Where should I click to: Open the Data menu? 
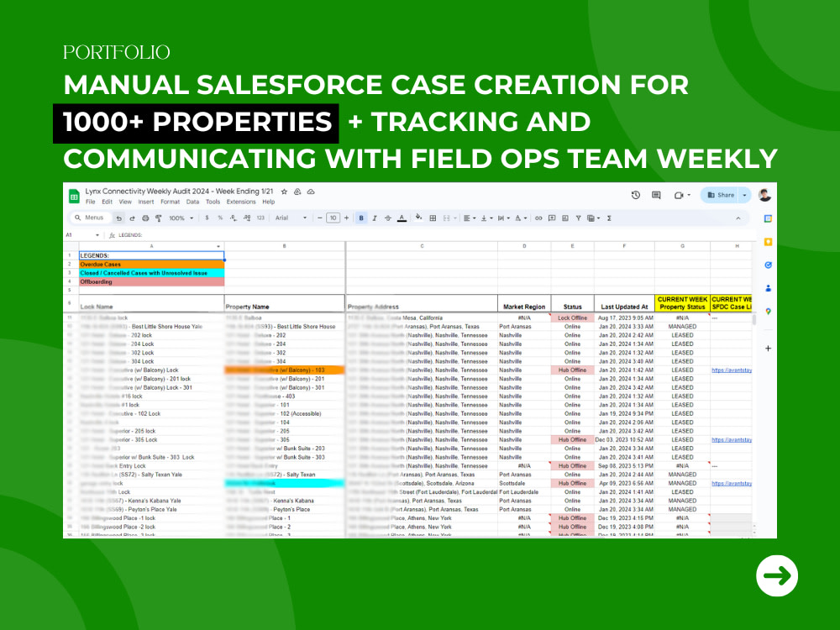coord(192,202)
